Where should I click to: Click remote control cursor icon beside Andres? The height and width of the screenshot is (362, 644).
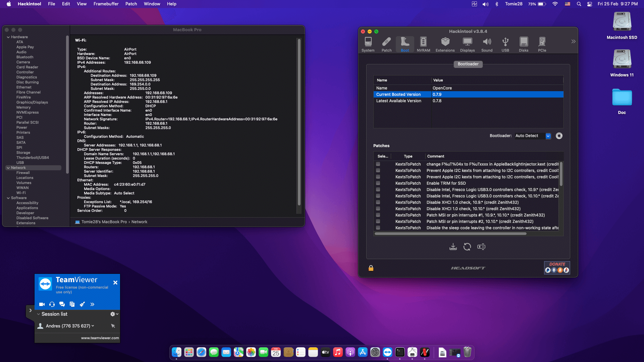113,326
